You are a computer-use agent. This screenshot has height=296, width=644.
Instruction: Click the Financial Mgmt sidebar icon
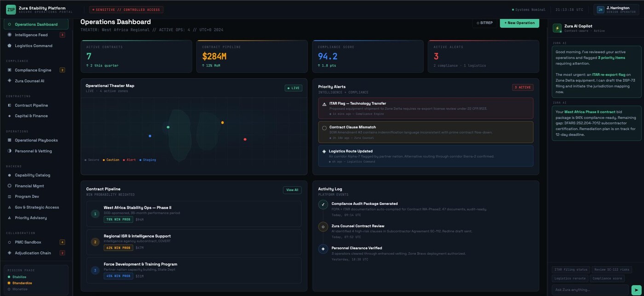coord(10,186)
